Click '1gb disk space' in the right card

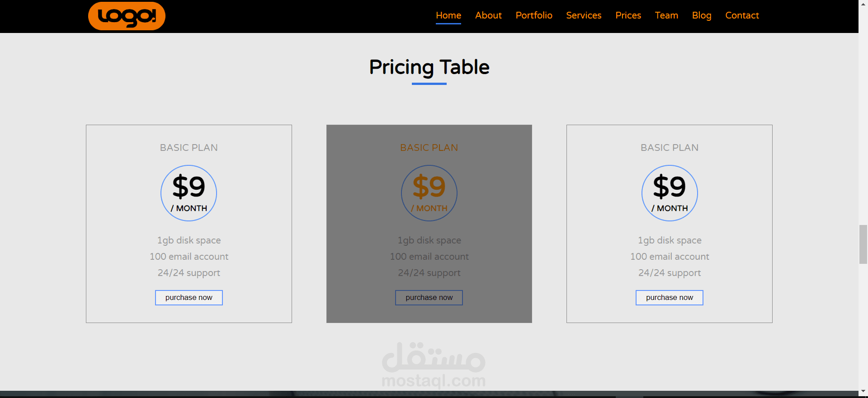point(670,240)
